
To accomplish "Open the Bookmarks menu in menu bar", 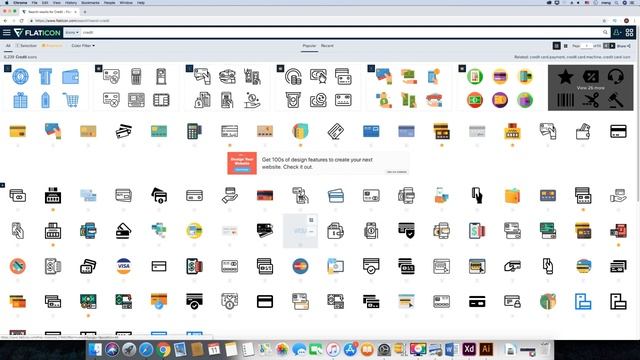I will click(x=90, y=2).
